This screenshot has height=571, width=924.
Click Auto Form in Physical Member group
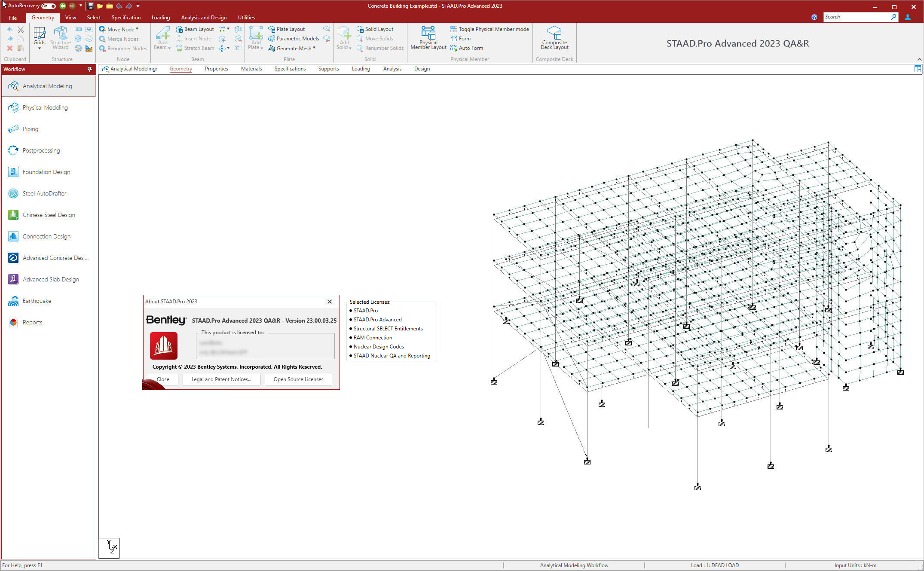pyautogui.click(x=467, y=48)
